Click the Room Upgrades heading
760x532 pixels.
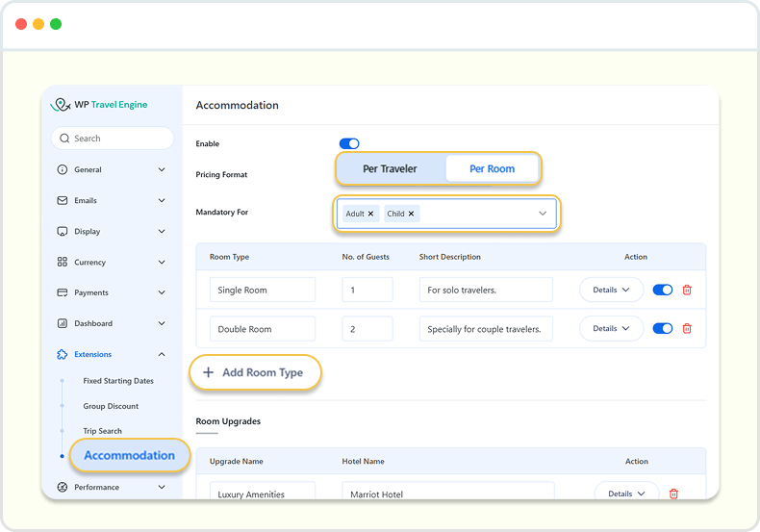228,421
